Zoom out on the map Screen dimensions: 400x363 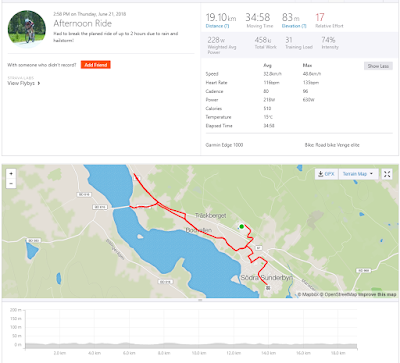pos(11,183)
